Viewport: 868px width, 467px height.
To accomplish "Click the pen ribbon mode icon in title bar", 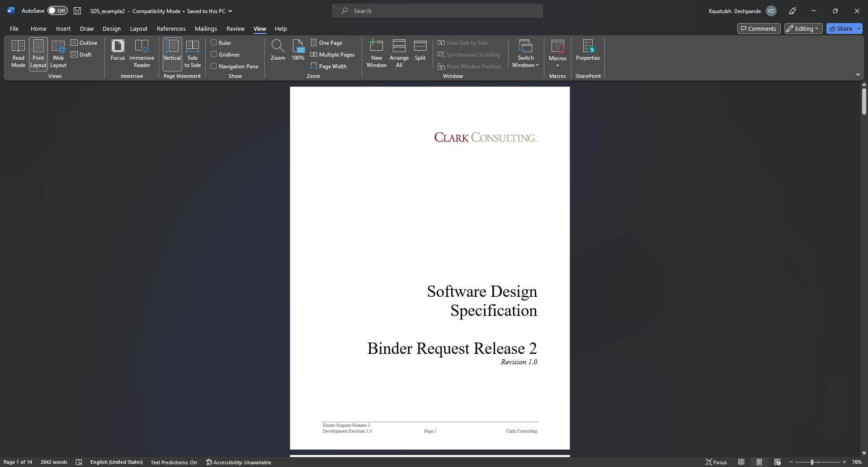I will (793, 11).
